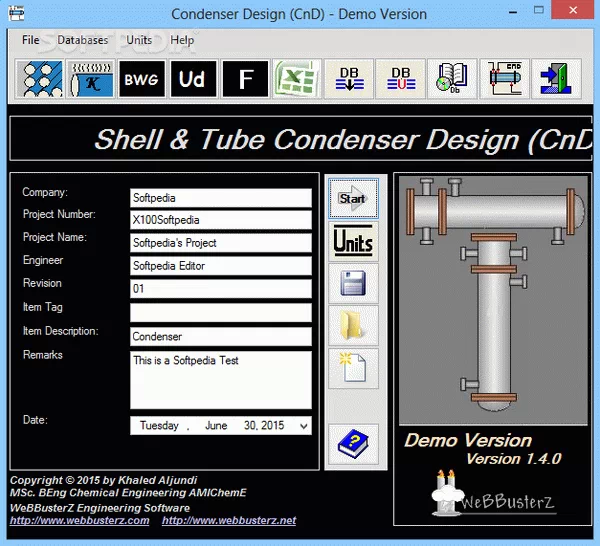Click the Revision field showing 01
The height and width of the screenshot is (546, 600).
221,288
